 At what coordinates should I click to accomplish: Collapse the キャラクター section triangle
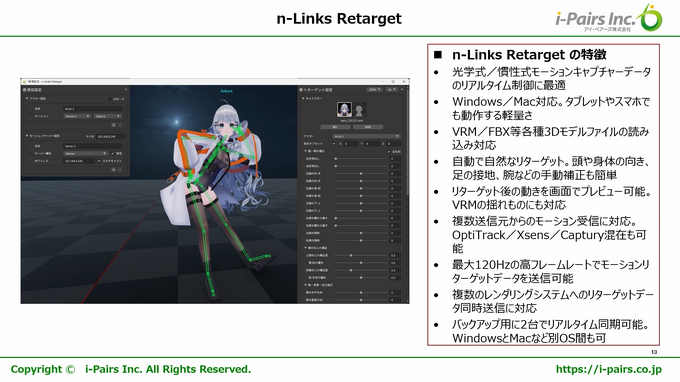click(x=303, y=98)
